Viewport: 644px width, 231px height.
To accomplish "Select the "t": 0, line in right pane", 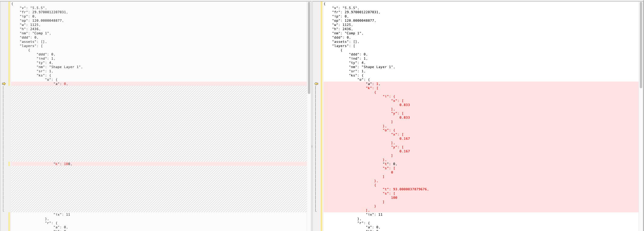I will pyautogui.click(x=390, y=164).
